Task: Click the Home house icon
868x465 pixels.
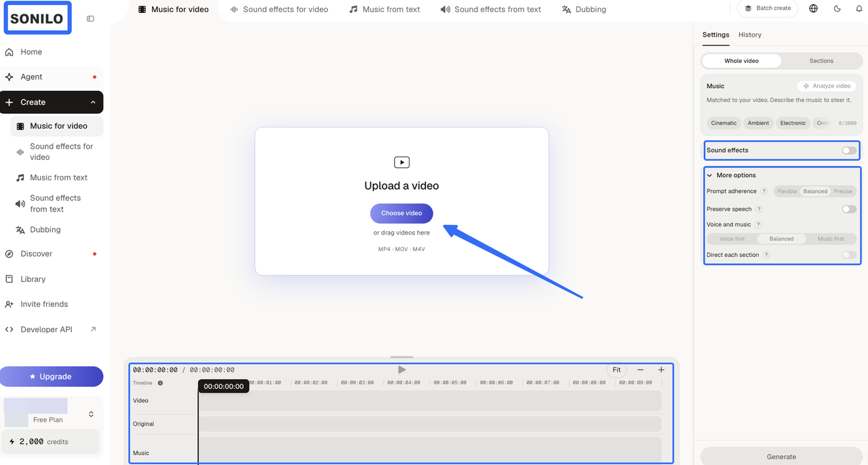Action: (9, 52)
